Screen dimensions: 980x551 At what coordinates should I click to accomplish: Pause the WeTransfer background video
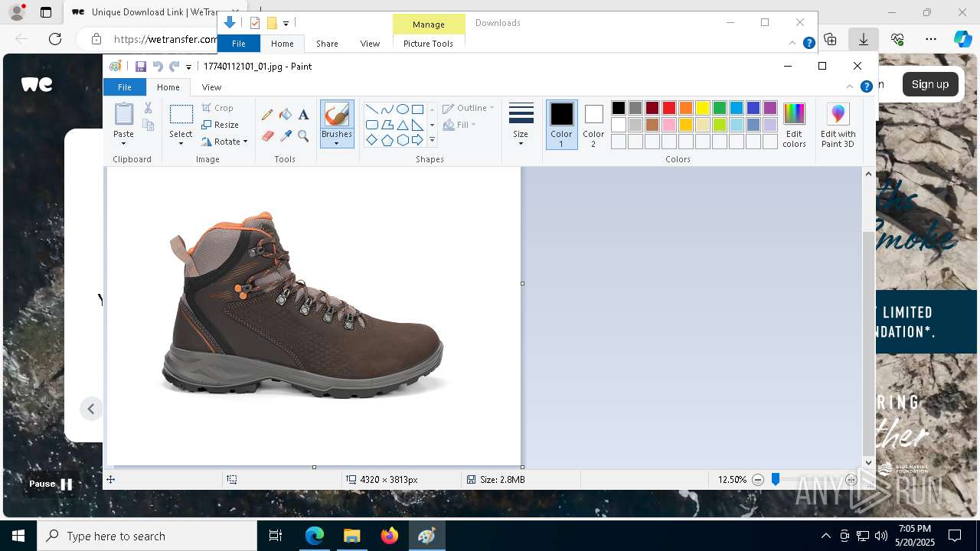click(51, 484)
